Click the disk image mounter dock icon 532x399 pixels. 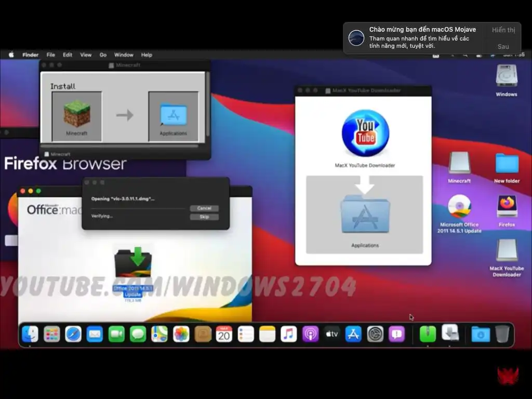(450, 333)
